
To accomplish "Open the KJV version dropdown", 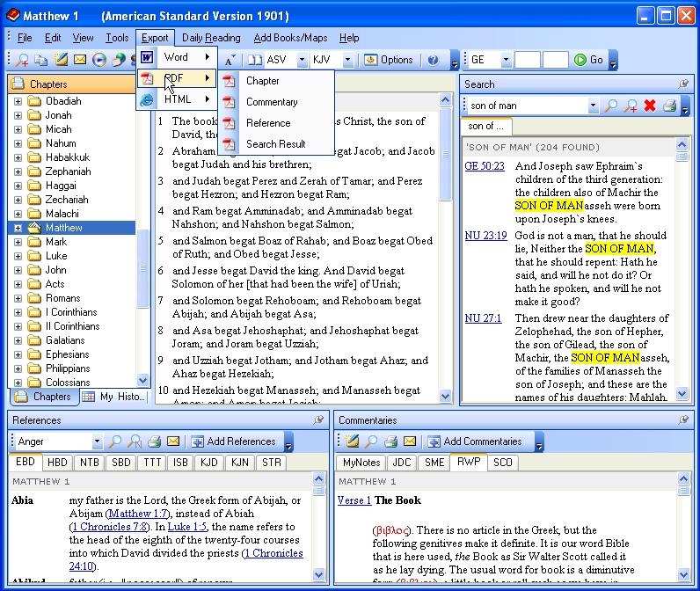I will 347,60.
